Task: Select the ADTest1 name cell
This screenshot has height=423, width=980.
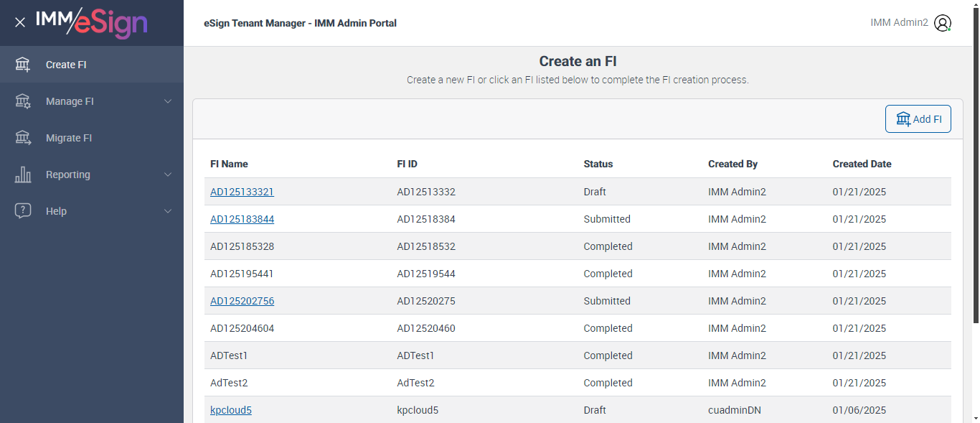Action: click(229, 355)
